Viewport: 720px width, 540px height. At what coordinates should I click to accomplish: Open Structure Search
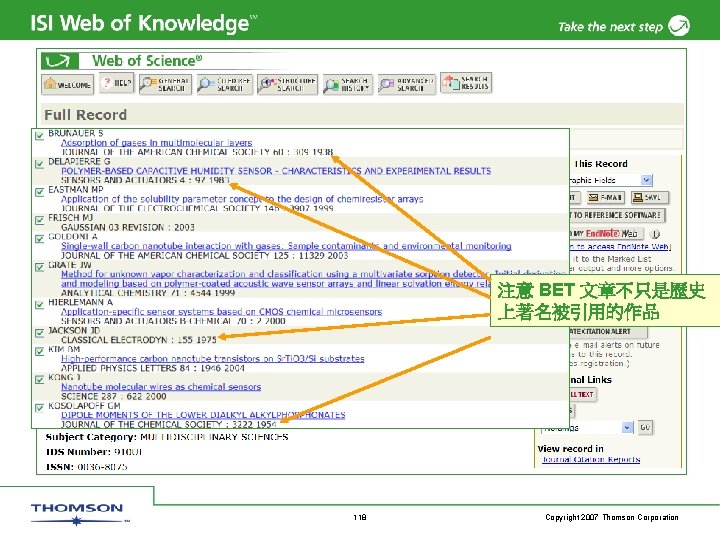pyautogui.click(x=287, y=84)
